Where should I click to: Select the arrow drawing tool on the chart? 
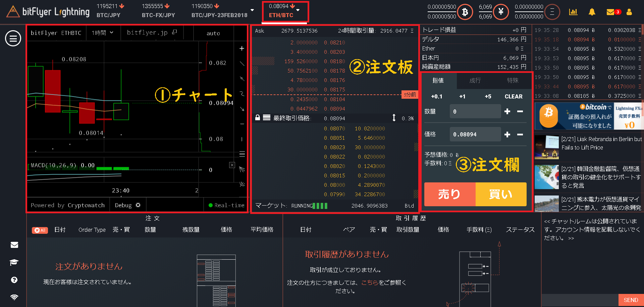click(x=241, y=109)
